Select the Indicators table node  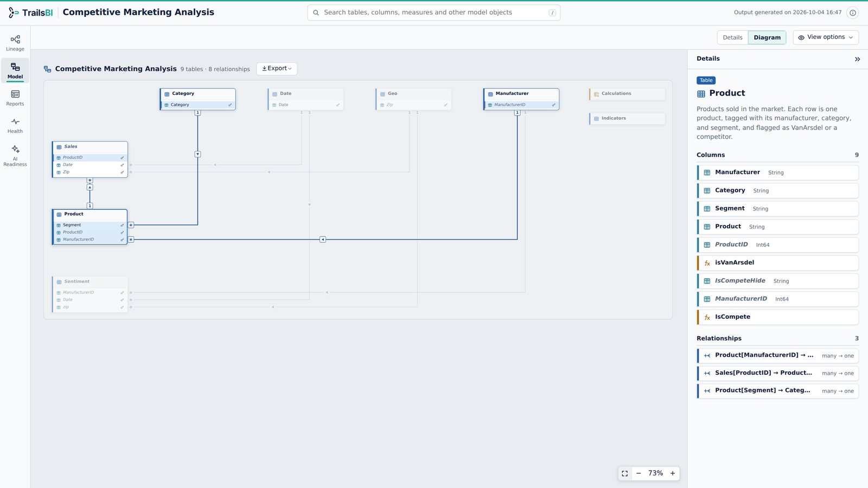point(627,118)
